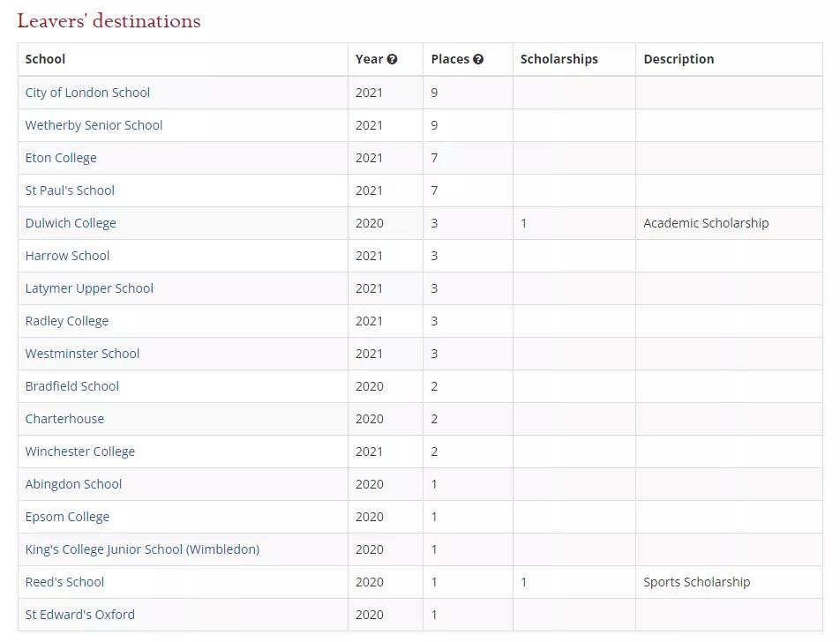Open the Dulwich College link

click(x=71, y=223)
